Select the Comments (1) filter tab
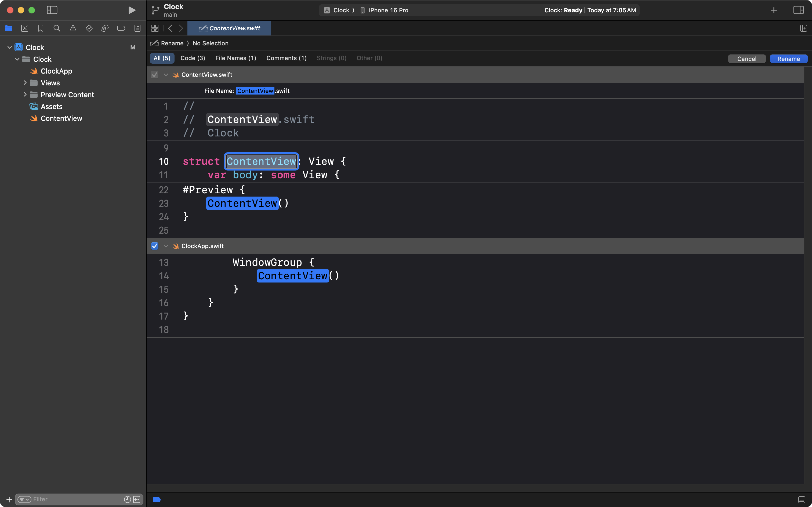812x507 pixels. [x=286, y=58]
